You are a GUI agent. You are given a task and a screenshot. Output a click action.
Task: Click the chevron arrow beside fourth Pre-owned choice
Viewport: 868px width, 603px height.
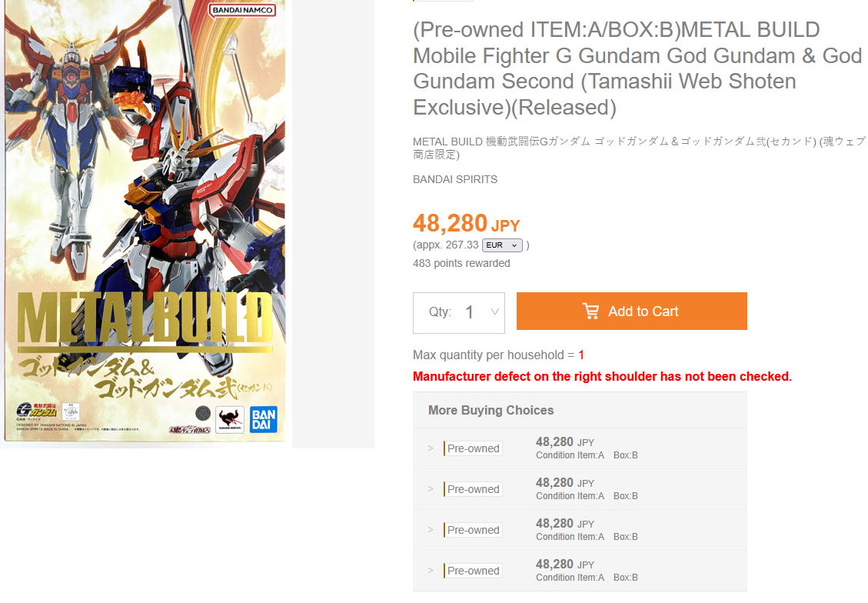[x=430, y=571]
